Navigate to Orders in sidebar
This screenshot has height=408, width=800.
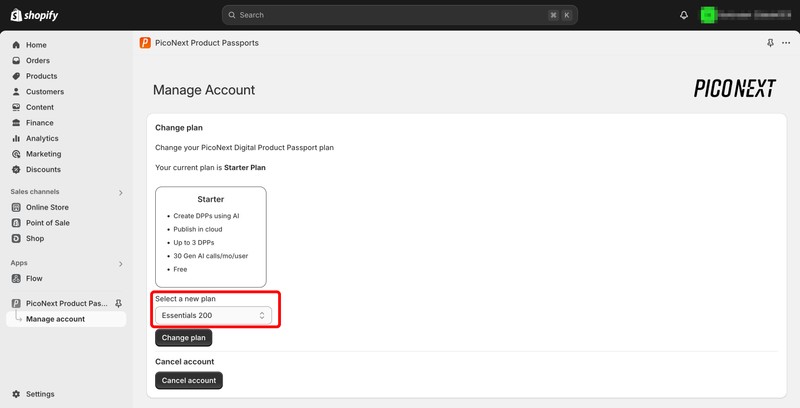tap(38, 60)
